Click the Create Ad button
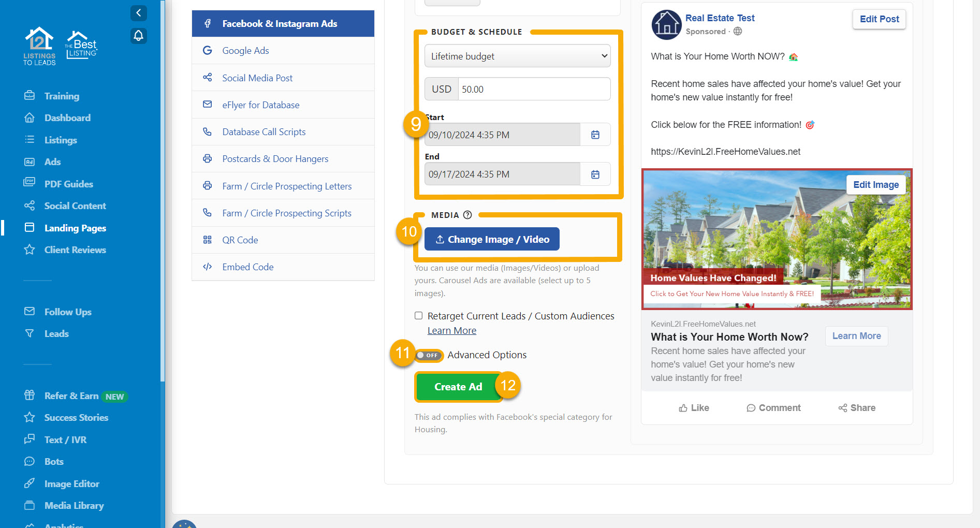The width and height of the screenshot is (980, 528). pos(458,387)
